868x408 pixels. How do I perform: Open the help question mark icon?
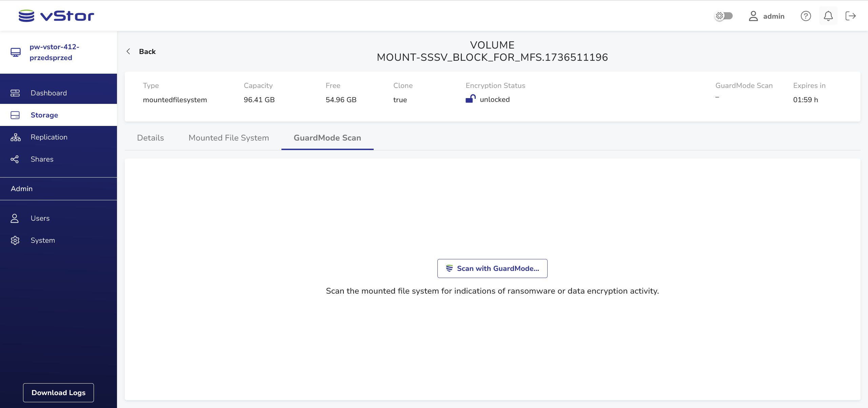[806, 16]
